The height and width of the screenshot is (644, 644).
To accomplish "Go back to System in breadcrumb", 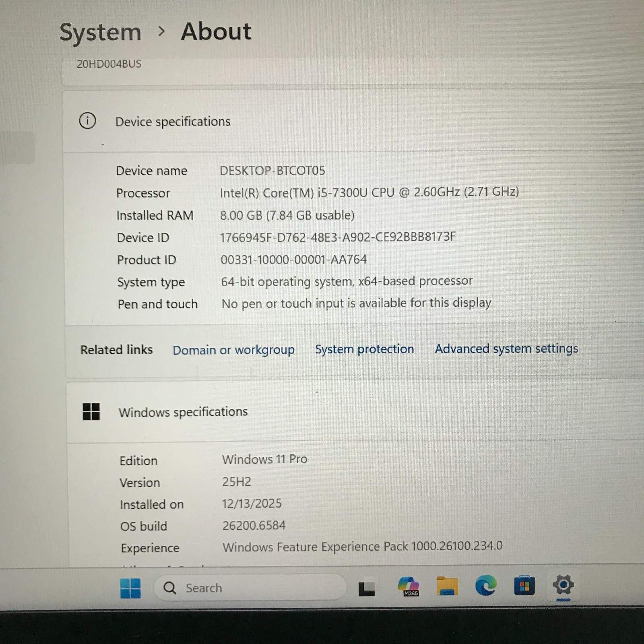I will pyautogui.click(x=101, y=32).
